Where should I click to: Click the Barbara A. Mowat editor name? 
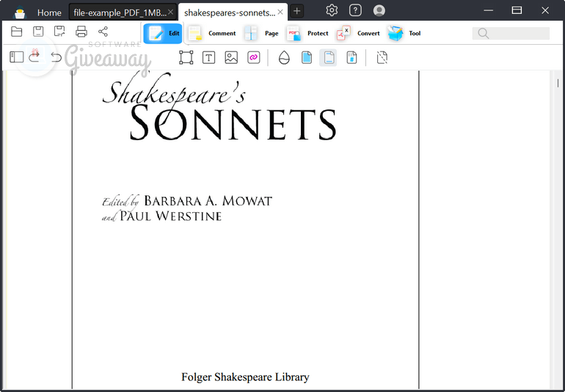[x=208, y=201]
